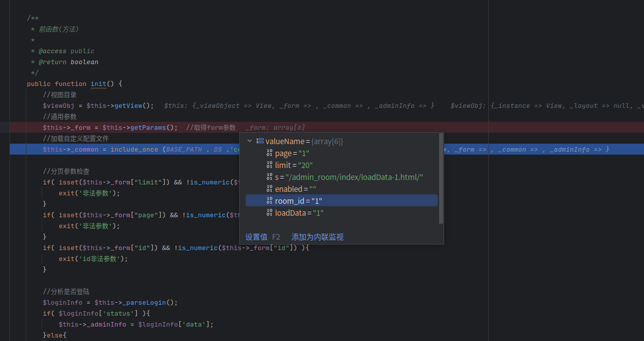
Task: Click the comment //通用参数
Action: 60,116
